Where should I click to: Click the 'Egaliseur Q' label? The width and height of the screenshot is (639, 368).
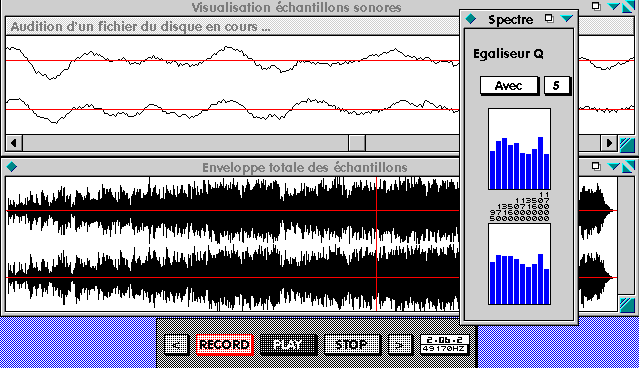pos(508,54)
